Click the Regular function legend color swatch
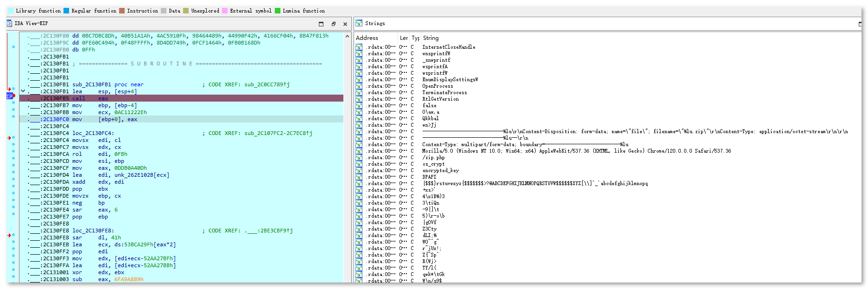The image size is (868, 289). click(x=66, y=11)
